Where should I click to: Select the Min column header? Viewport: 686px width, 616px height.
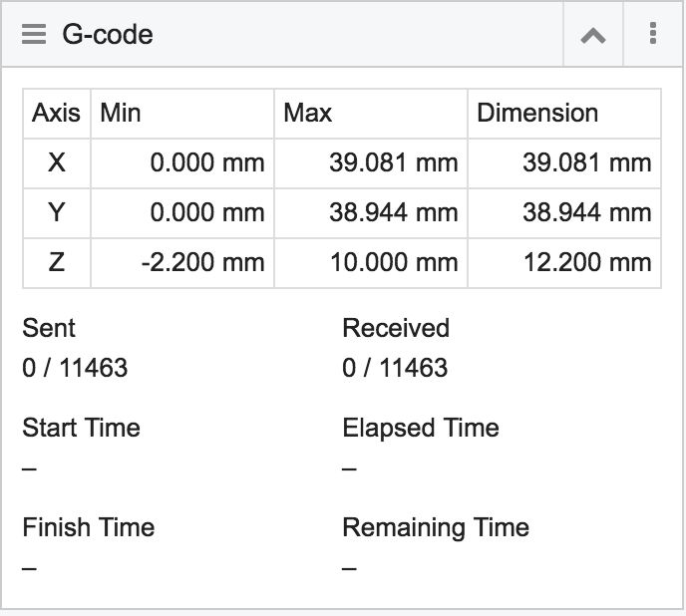119,113
